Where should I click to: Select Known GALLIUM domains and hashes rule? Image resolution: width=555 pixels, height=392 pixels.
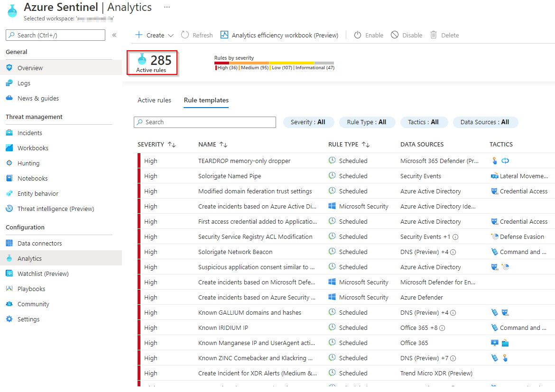point(250,312)
